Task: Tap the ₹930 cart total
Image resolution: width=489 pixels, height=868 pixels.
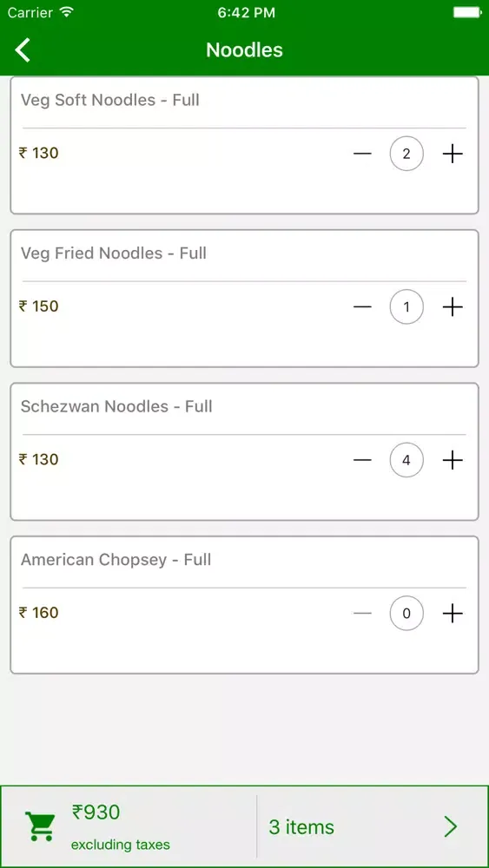Action: [x=96, y=812]
